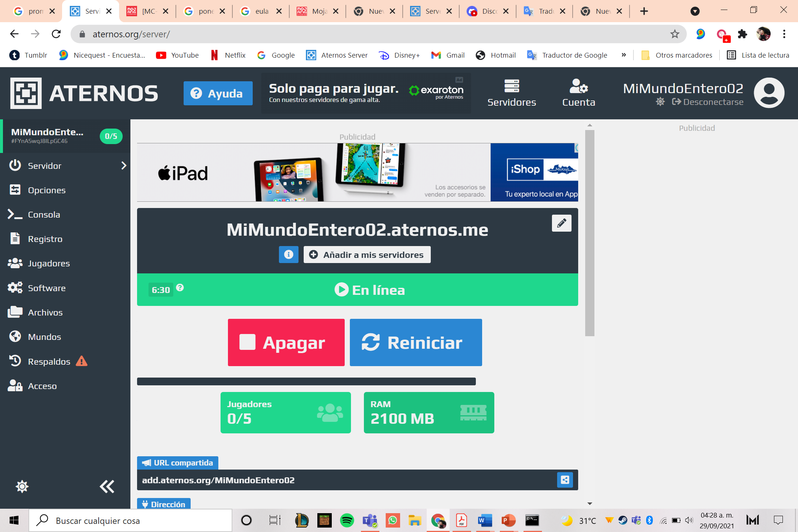Viewport: 798px width, 532px height.
Task: Open a new browser tab
Action: click(x=644, y=11)
